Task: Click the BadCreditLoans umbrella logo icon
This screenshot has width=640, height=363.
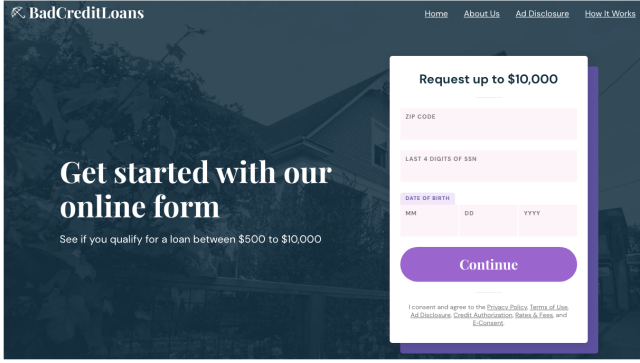Action: point(18,13)
